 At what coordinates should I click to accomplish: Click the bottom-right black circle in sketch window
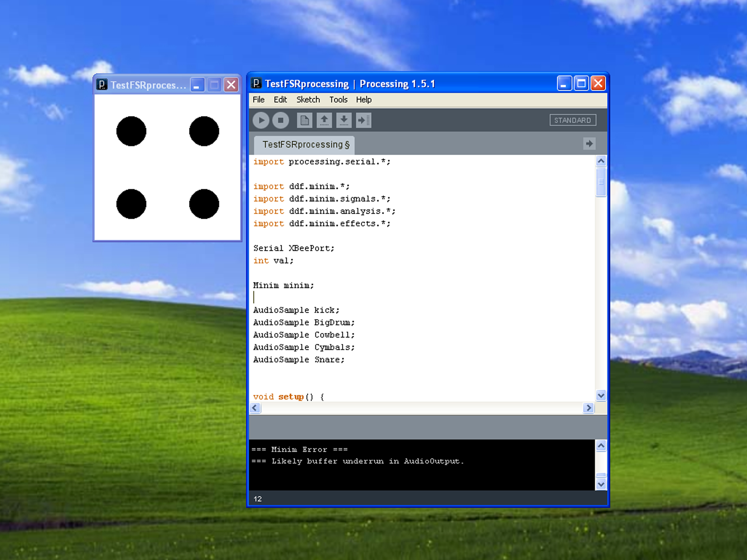pyautogui.click(x=204, y=204)
